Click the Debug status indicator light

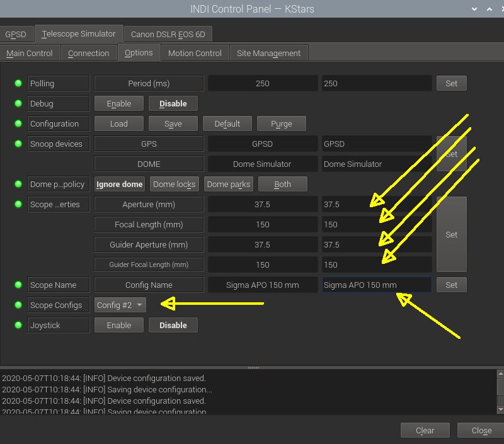click(18, 103)
